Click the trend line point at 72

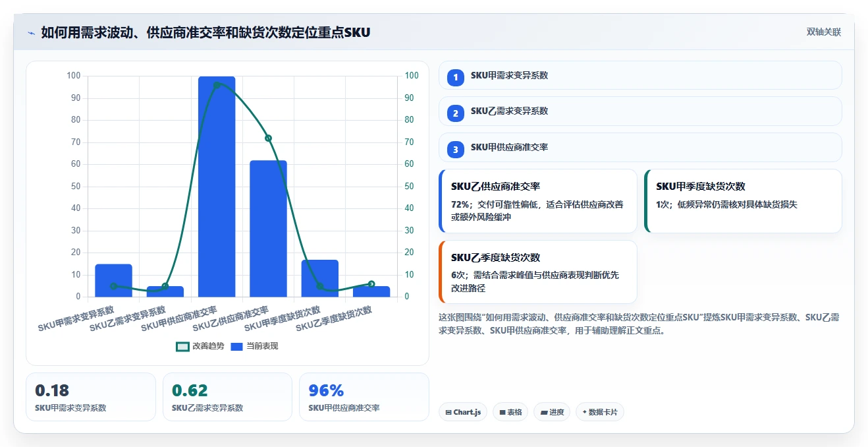268,138
